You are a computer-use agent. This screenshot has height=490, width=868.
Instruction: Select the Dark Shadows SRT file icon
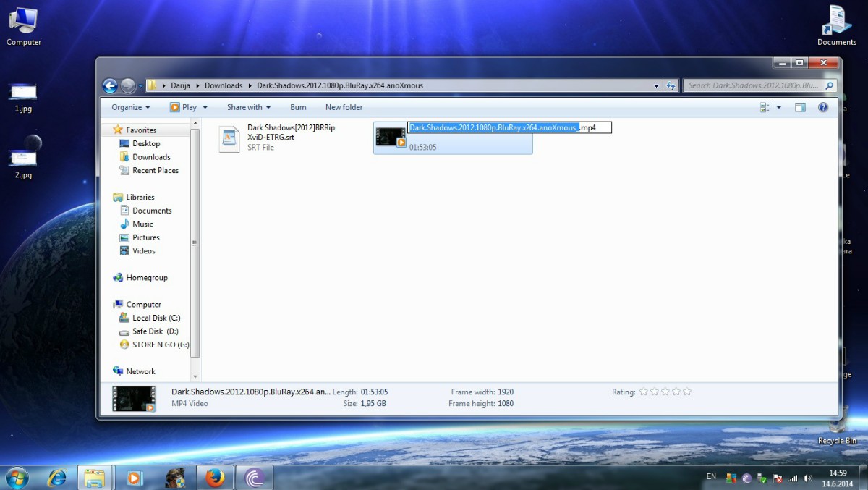point(229,138)
